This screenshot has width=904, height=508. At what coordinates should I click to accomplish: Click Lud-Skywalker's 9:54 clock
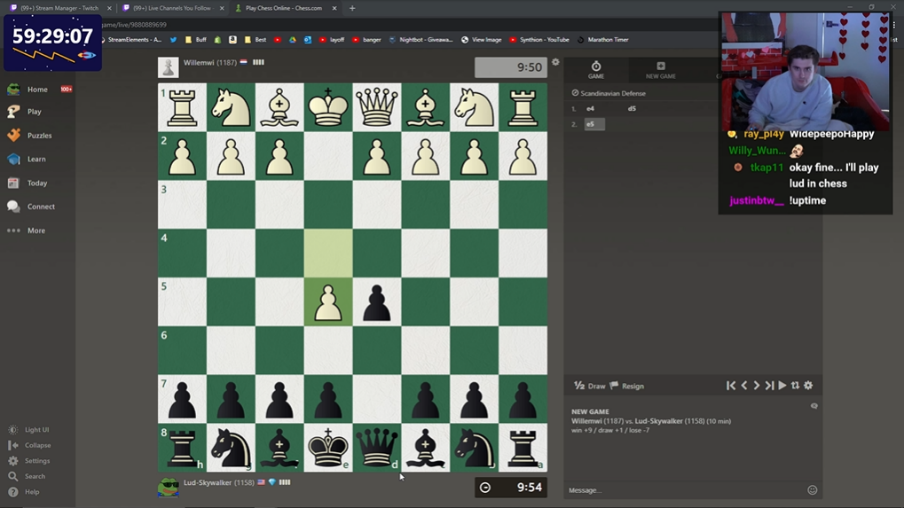coord(511,488)
